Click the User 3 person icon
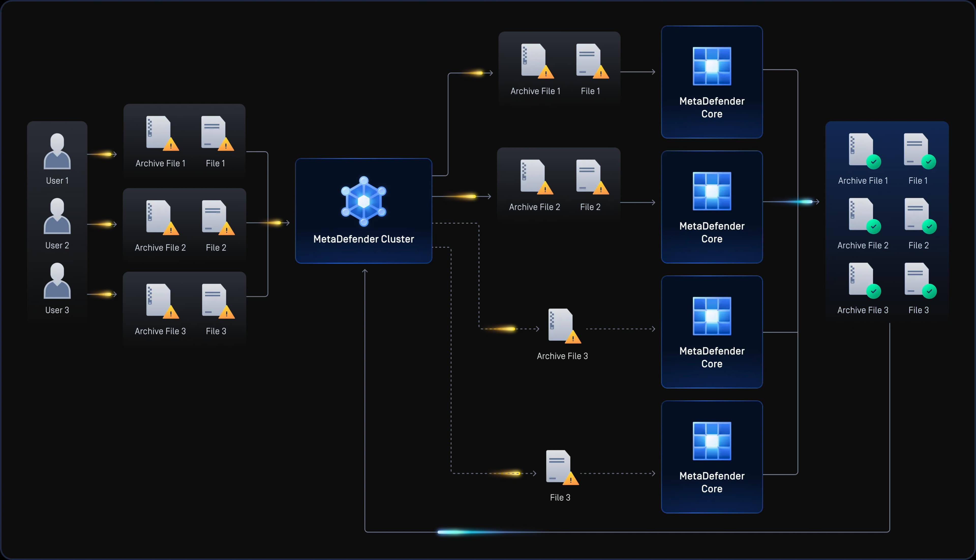 pos(57,281)
